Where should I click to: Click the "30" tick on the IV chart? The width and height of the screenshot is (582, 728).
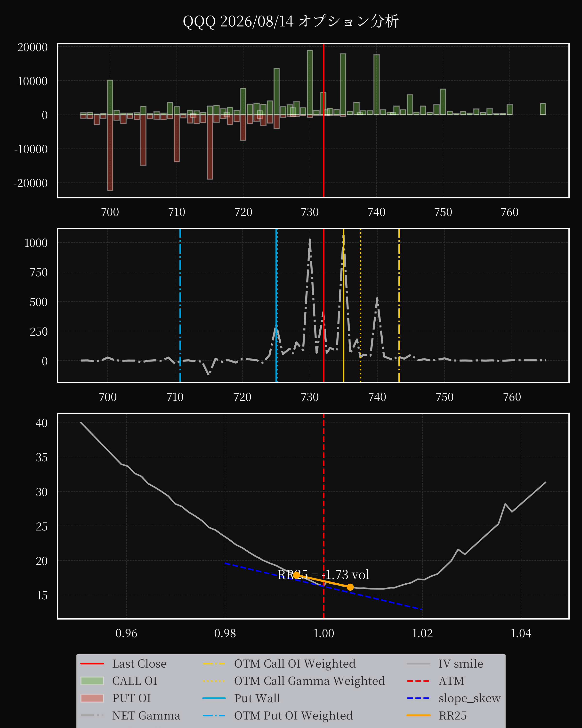tap(42, 492)
